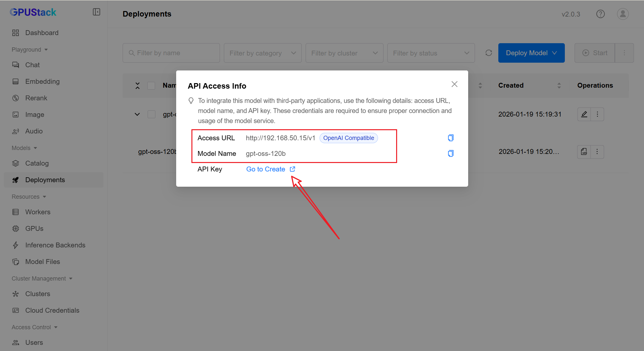Image resolution: width=644 pixels, height=351 pixels.
Task: Close the API Access Info dialog
Action: coord(454,84)
